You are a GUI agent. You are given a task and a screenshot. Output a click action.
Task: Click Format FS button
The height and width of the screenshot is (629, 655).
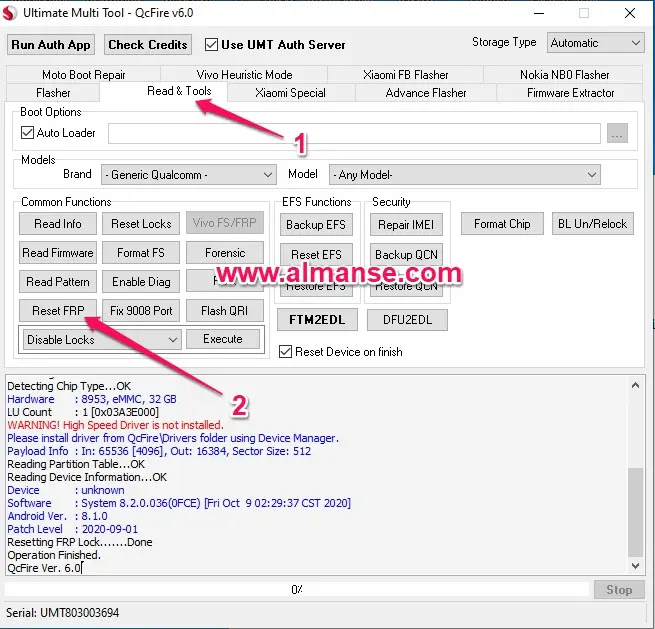click(x=141, y=253)
